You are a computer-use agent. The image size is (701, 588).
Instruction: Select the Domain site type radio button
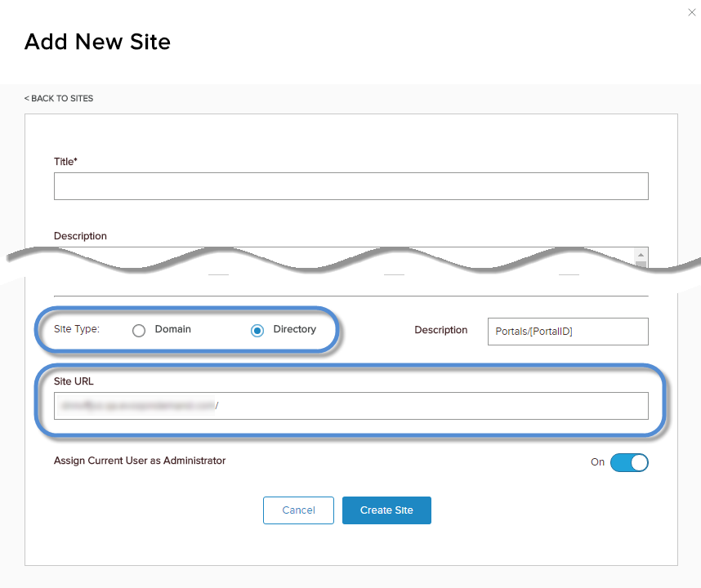139,331
